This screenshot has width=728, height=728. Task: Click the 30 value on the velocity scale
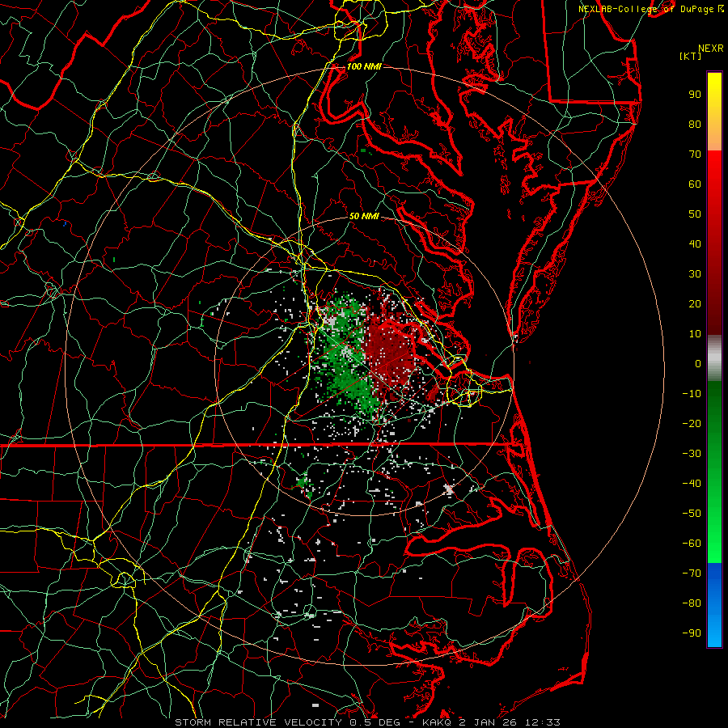[695, 274]
